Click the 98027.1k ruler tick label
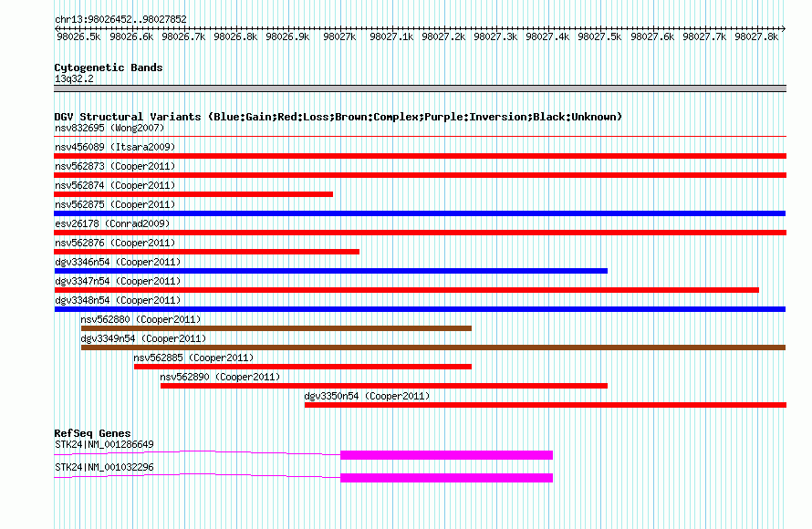This screenshot has height=529, width=812. tap(391, 36)
